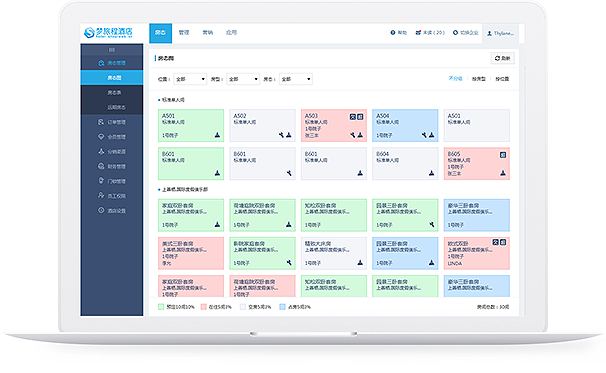This screenshot has height=373, width=606.
Task: Open the Thylane user account menu
Action: point(500,34)
